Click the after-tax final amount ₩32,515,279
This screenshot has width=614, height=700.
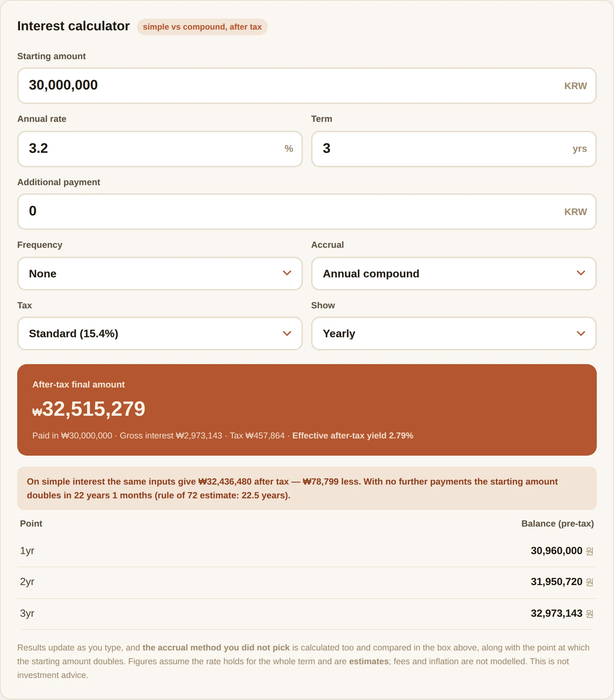click(89, 409)
